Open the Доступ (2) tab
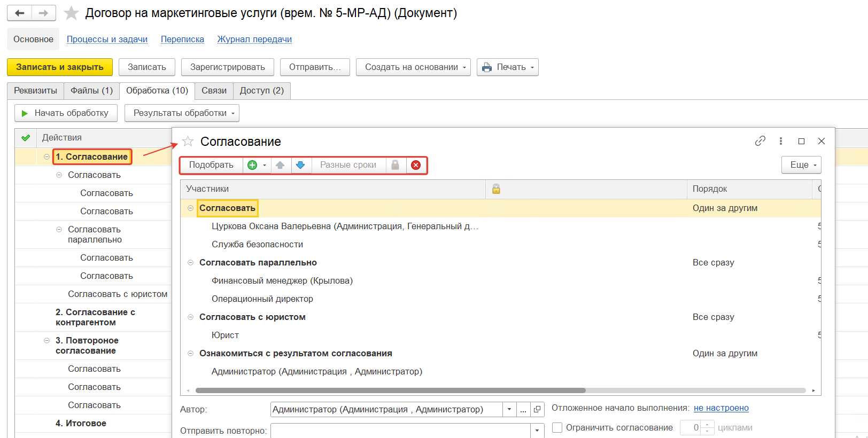 click(x=261, y=91)
